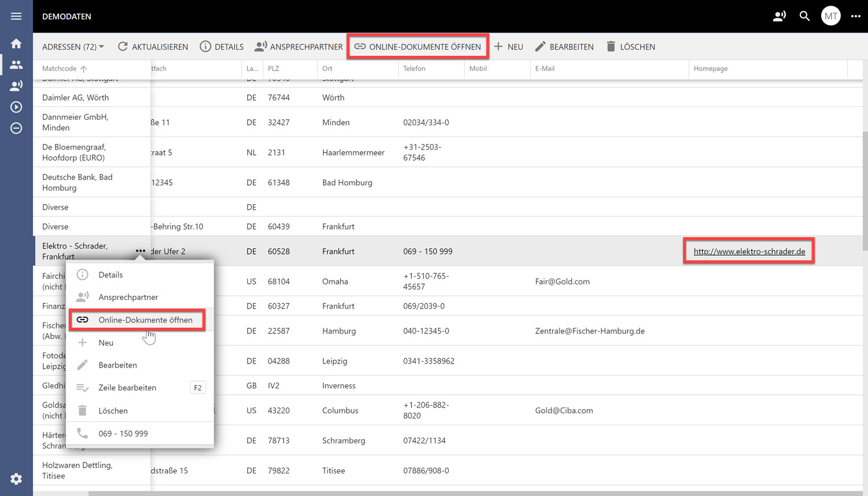Viewport: 868px width, 496px height.
Task: Sort by the Matchcode column header
Action: click(60, 68)
